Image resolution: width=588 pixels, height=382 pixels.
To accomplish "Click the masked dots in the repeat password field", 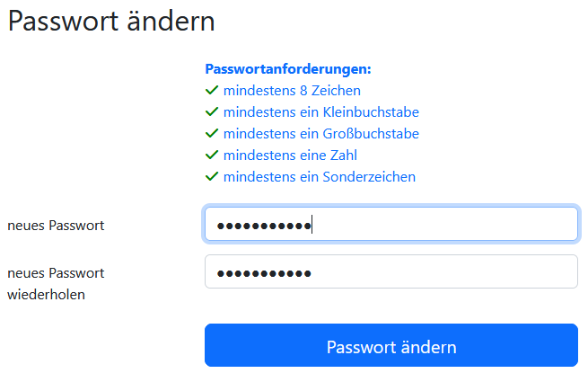I will [x=265, y=273].
